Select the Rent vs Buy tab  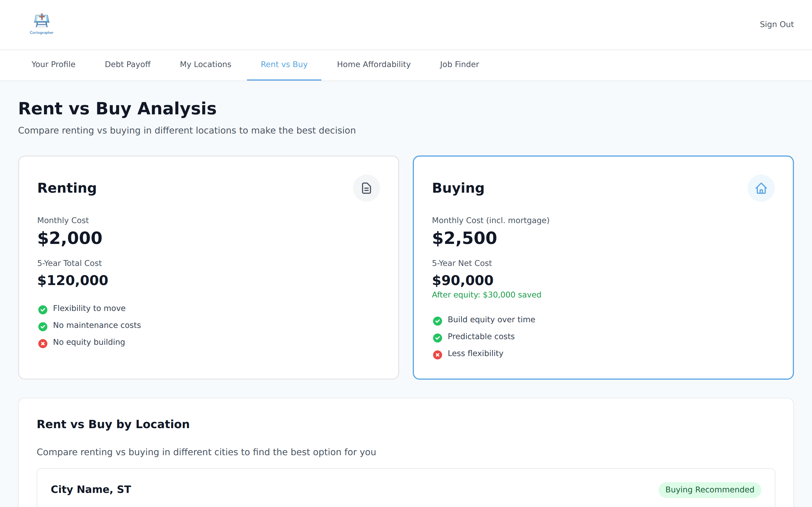coord(284,65)
